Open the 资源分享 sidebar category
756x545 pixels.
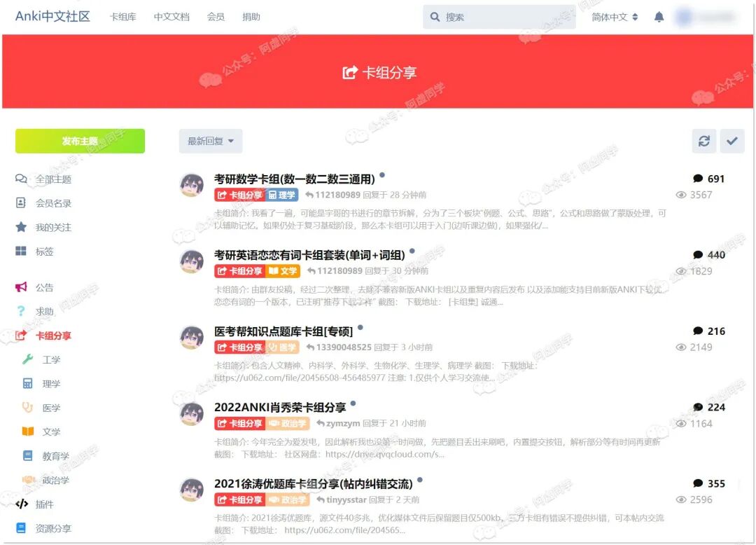53,529
